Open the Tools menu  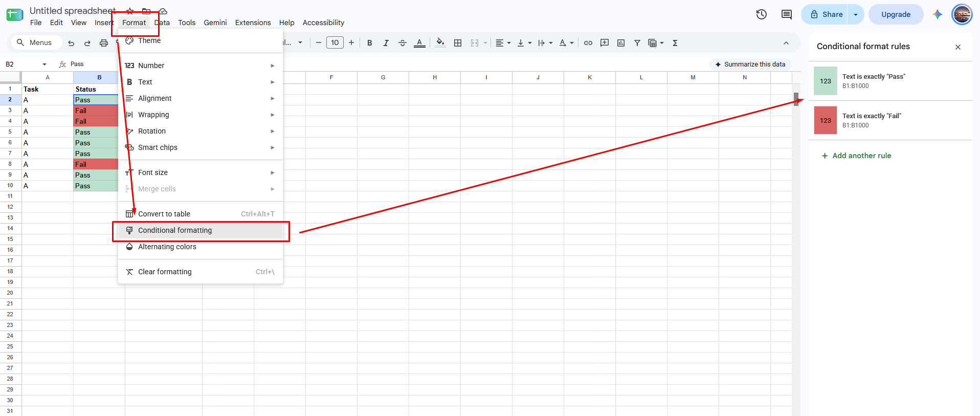coord(187,23)
